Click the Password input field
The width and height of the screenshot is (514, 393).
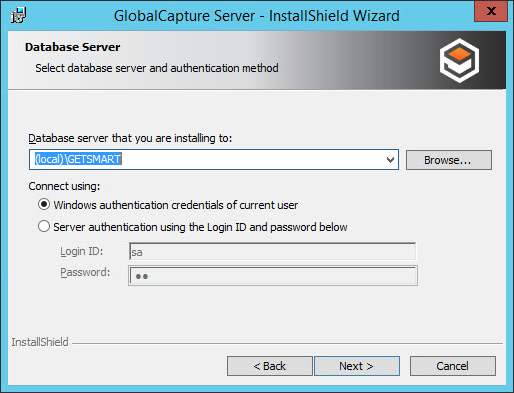(273, 276)
